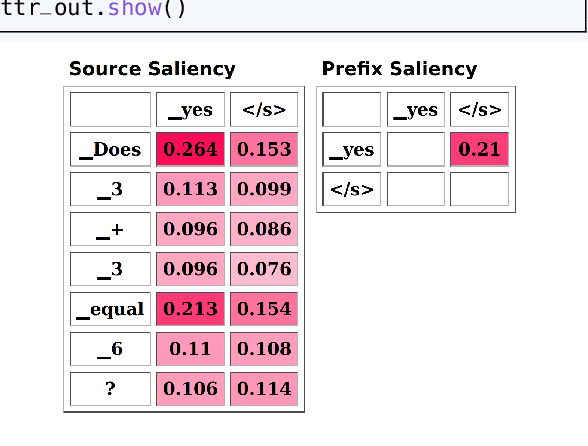Image resolution: width=588 pixels, height=446 pixels.
Task: Select the 0.153 saliency cell
Action: [x=264, y=149]
